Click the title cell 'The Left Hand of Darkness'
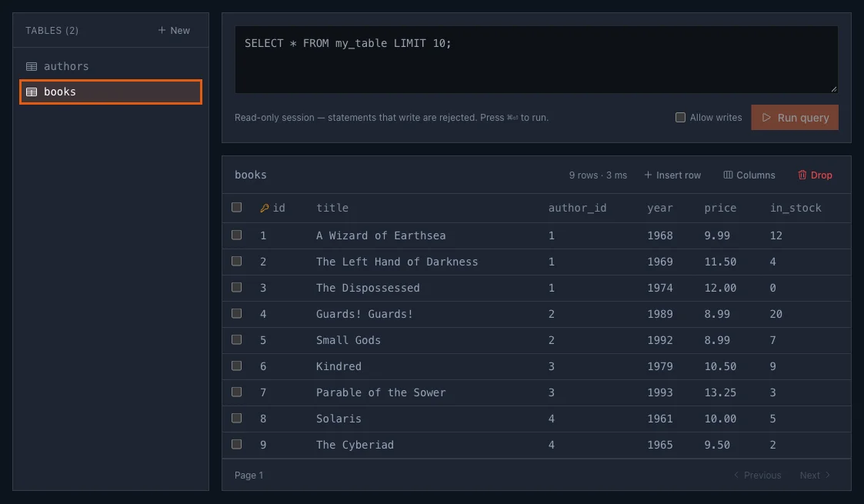The image size is (864, 504). tap(397, 262)
